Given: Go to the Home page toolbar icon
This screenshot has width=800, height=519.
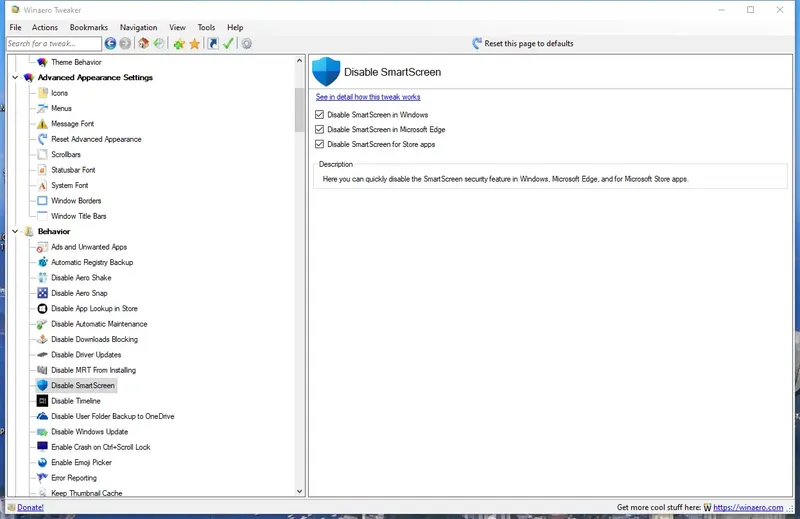Looking at the screenshot, I should (143, 43).
